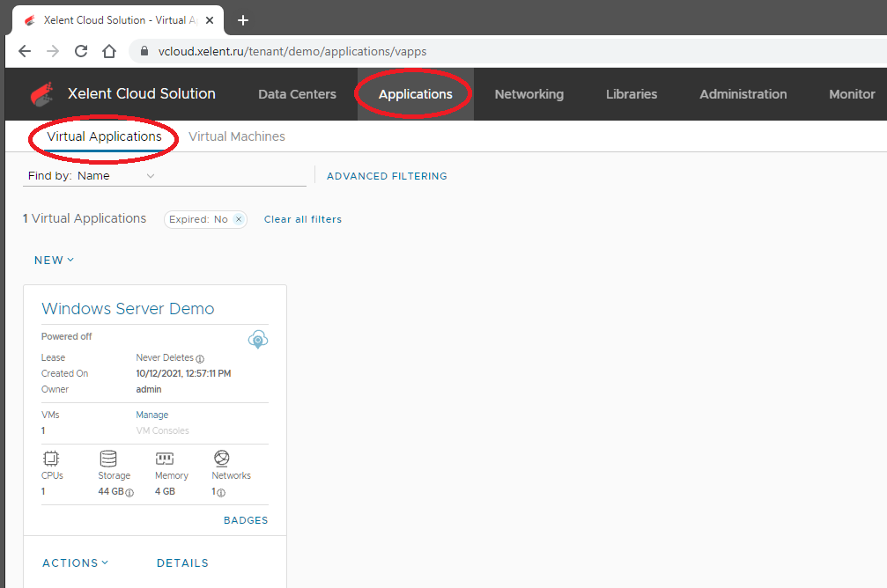Click the padlock site security icon
The image size is (887, 588).
tap(144, 51)
